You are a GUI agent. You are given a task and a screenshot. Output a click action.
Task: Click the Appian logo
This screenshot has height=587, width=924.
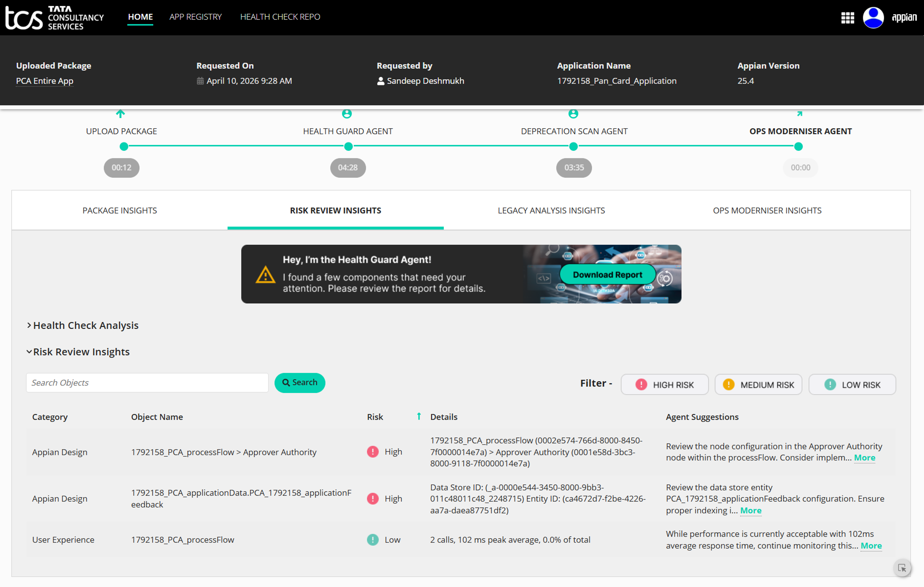tap(905, 18)
